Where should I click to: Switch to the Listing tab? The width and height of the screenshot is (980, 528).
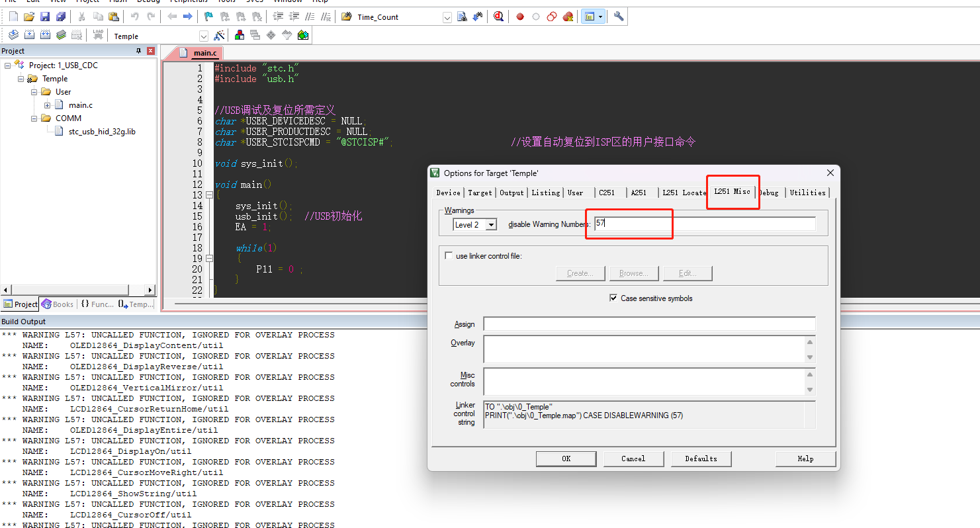(x=545, y=193)
